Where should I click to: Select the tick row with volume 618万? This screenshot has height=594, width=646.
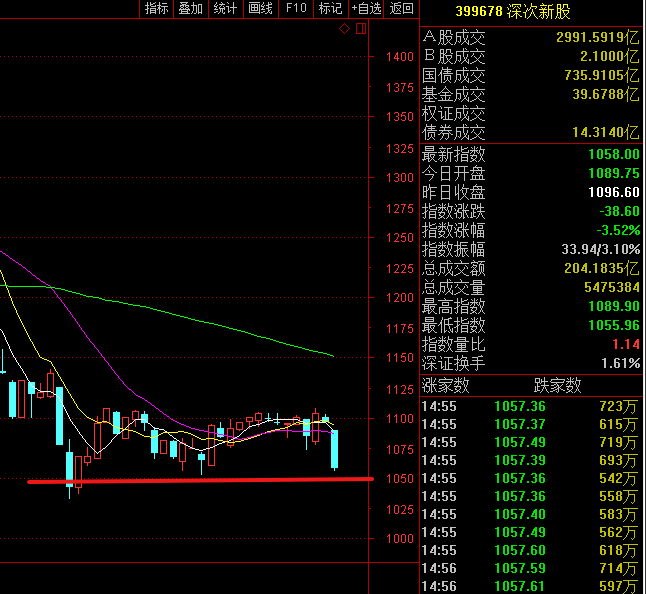(x=530, y=550)
